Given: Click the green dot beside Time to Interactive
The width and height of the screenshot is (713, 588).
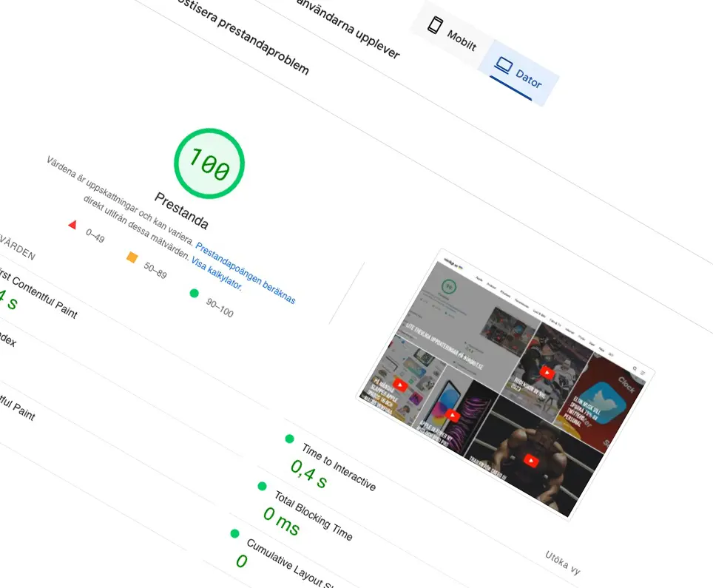Looking at the screenshot, I should pyautogui.click(x=289, y=439).
